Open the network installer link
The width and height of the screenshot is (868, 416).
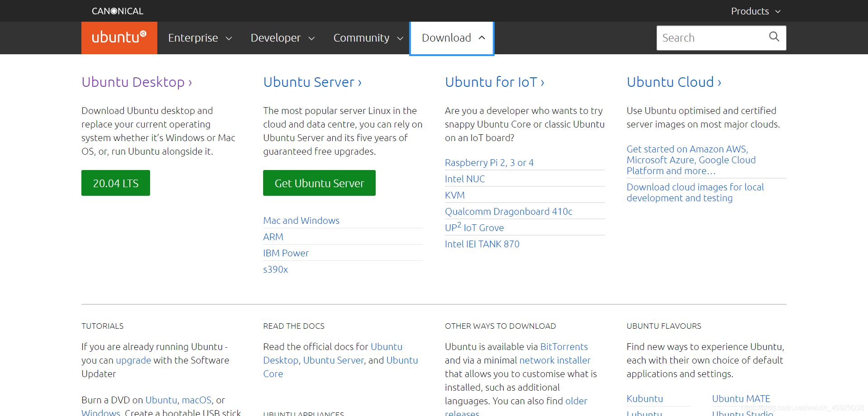[555, 360]
